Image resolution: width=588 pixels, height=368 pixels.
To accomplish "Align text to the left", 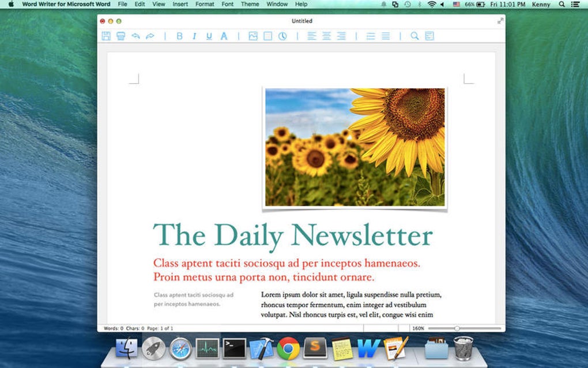I will 312,36.
